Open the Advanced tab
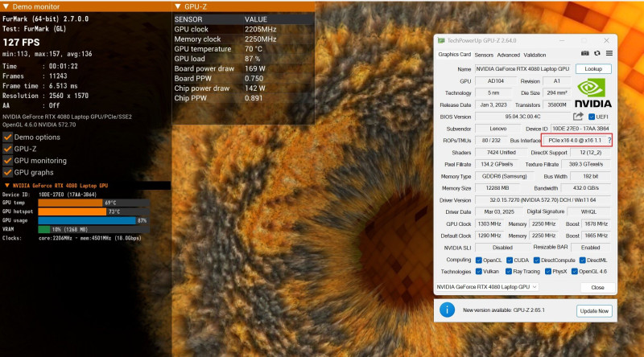 [508, 55]
